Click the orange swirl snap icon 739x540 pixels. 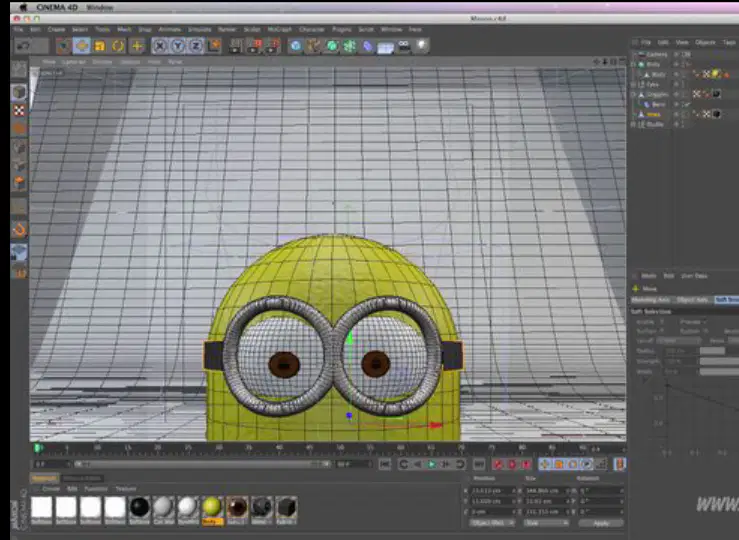click(19, 229)
